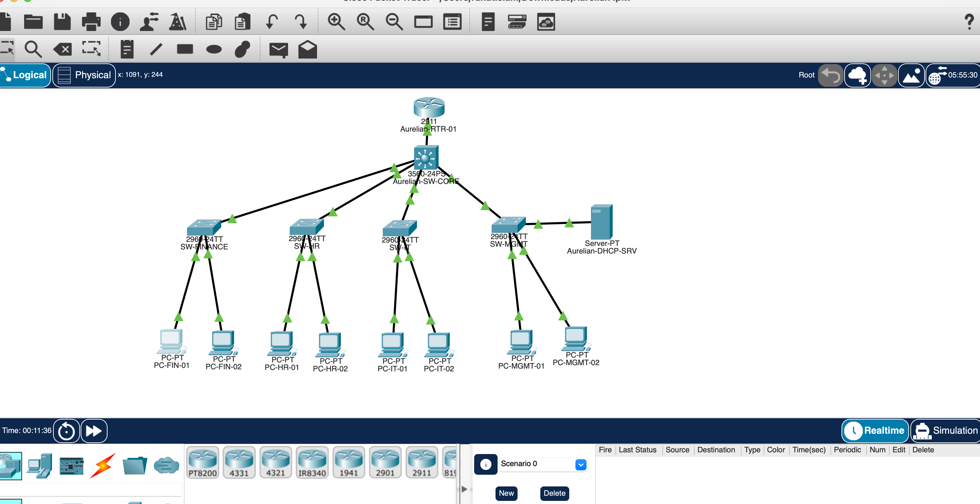980x504 pixels.
Task: Select the Aurelian-DHCP-SRV server
Action: click(x=601, y=222)
